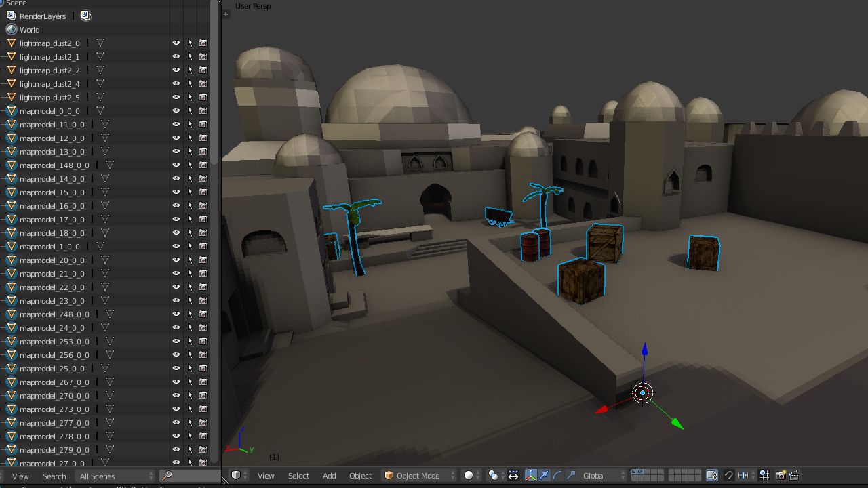Toggle visibility eye for mapmodel_11_0_0

176,124
